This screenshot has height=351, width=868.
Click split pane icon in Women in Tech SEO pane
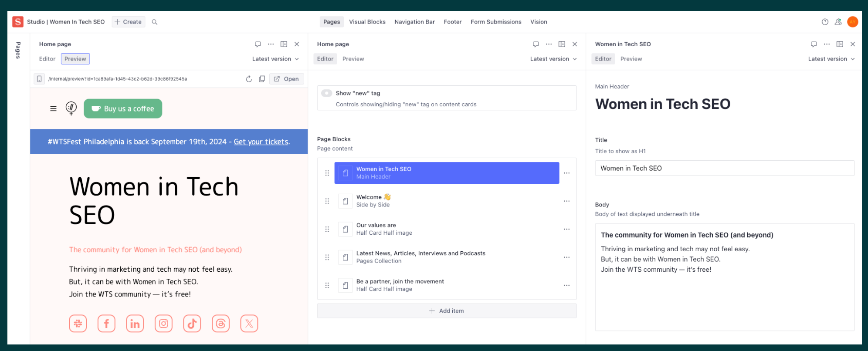click(840, 44)
